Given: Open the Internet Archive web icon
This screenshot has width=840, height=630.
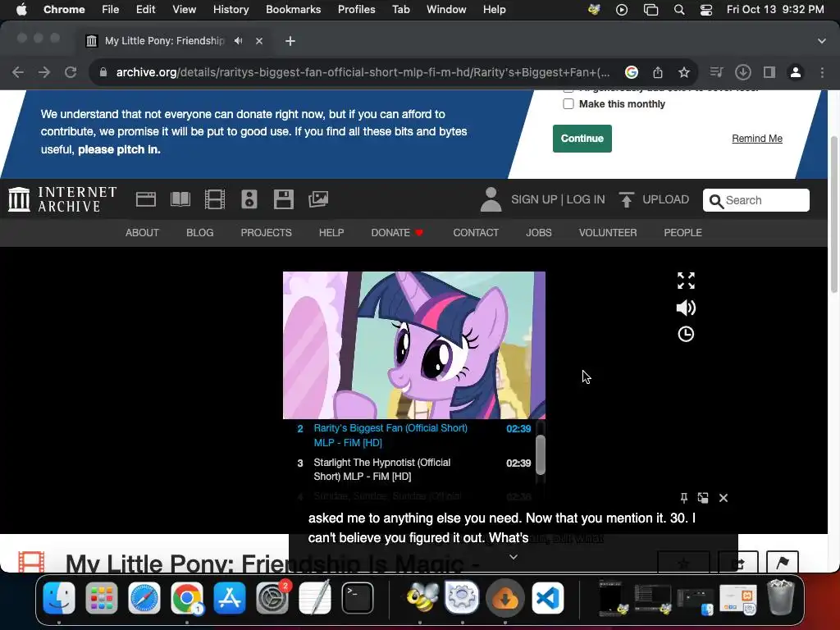Looking at the screenshot, I should pyautogui.click(x=146, y=199).
